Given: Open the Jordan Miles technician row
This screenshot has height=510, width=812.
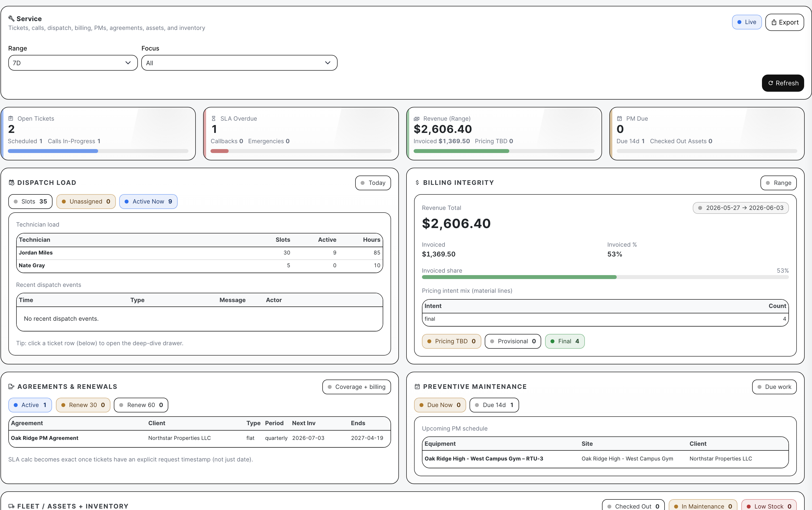Looking at the screenshot, I should point(200,253).
